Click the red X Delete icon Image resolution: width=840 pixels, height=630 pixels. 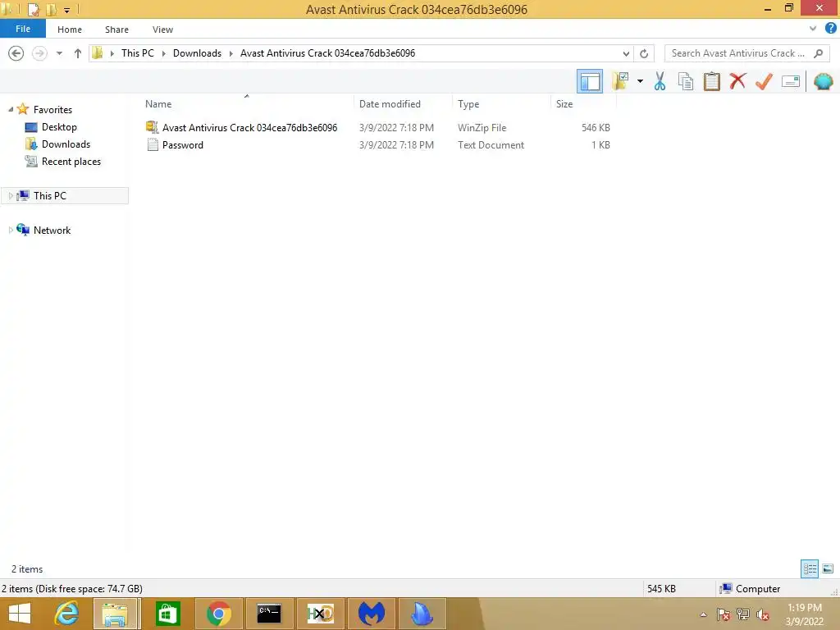point(737,81)
